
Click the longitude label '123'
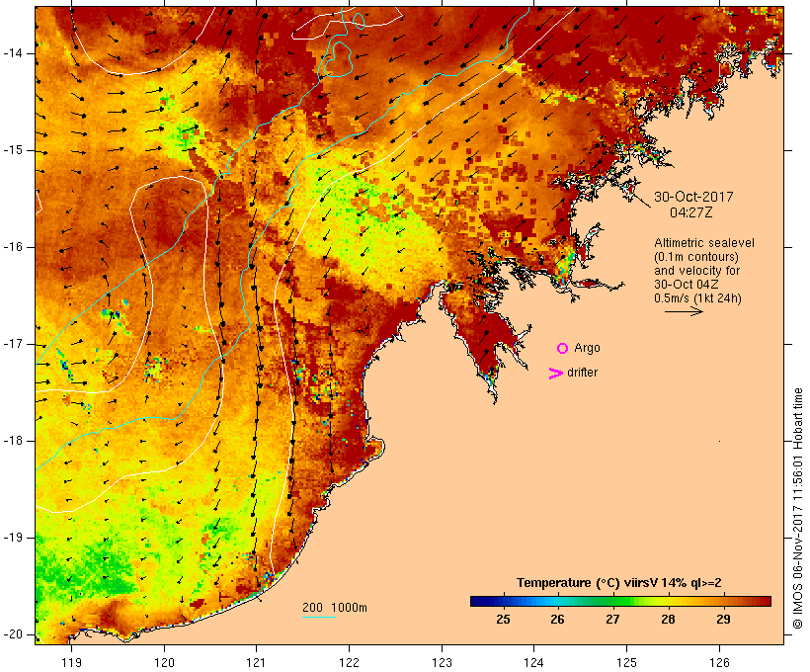(442, 662)
